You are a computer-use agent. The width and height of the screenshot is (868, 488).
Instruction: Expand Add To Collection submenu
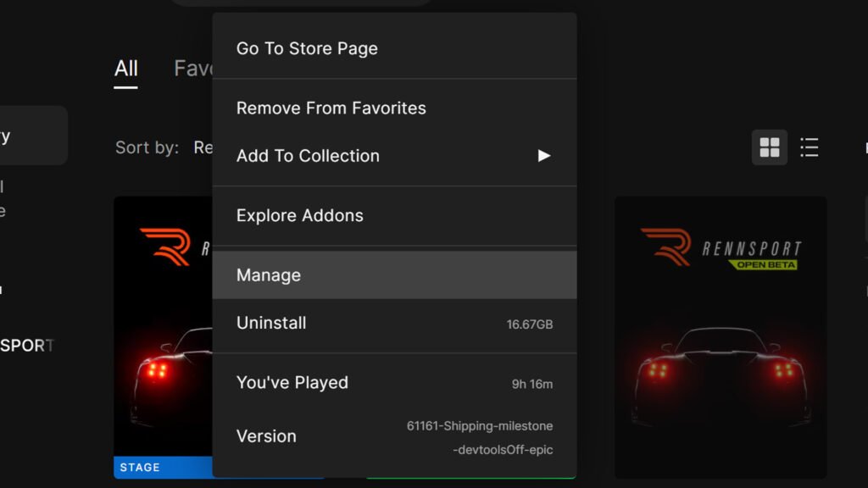click(x=394, y=156)
